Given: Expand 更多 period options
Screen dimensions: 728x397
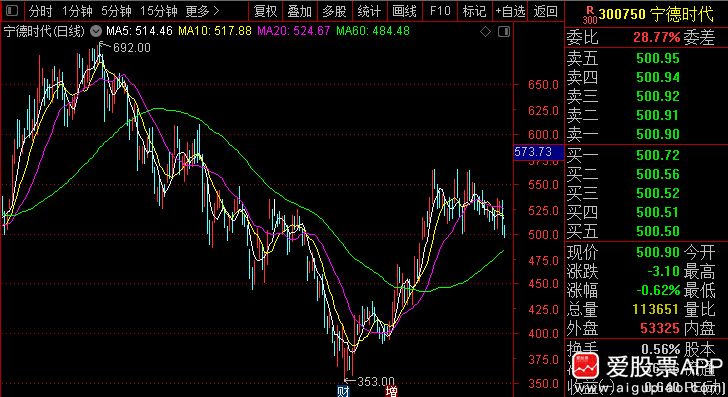Looking at the screenshot, I should [x=202, y=11].
